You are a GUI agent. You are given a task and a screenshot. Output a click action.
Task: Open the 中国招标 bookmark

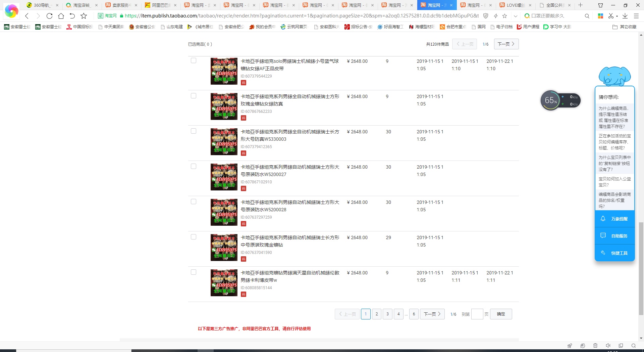click(79, 27)
